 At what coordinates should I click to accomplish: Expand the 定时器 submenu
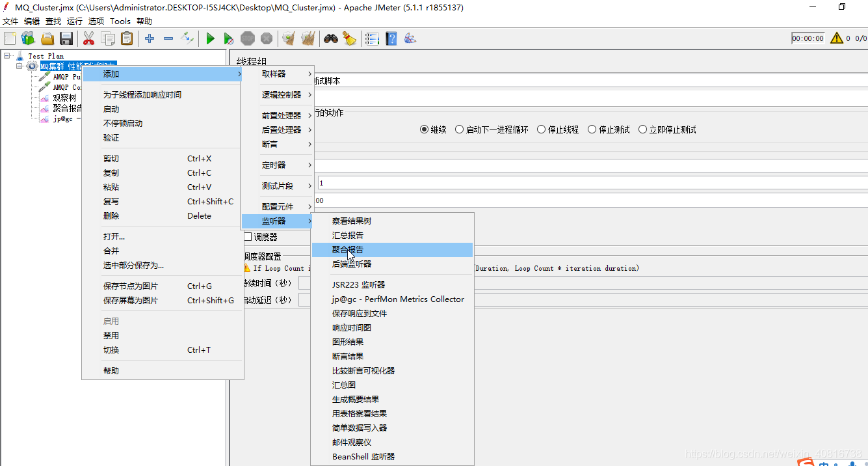(x=278, y=165)
